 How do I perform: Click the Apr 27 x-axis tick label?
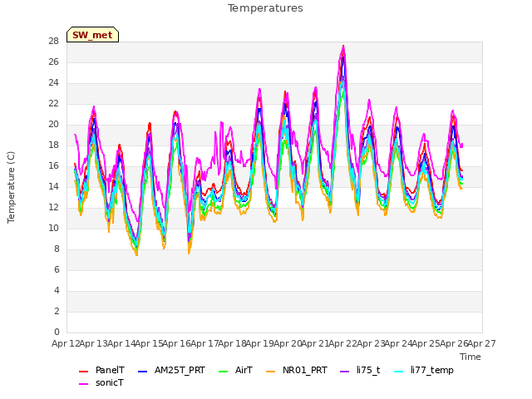pos(481,343)
